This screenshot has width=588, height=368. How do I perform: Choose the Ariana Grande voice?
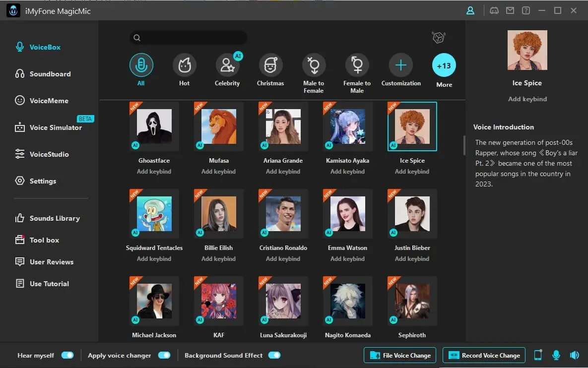tap(283, 126)
